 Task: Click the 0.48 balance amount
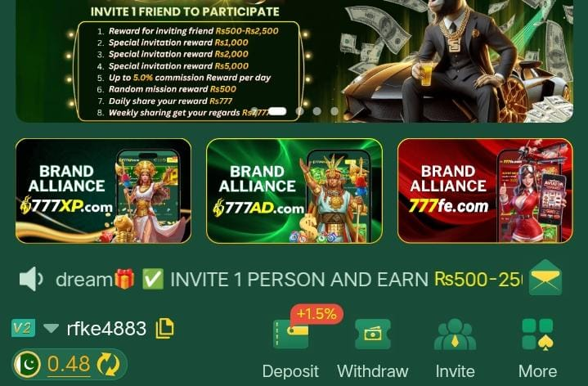pyautogui.click(x=69, y=364)
